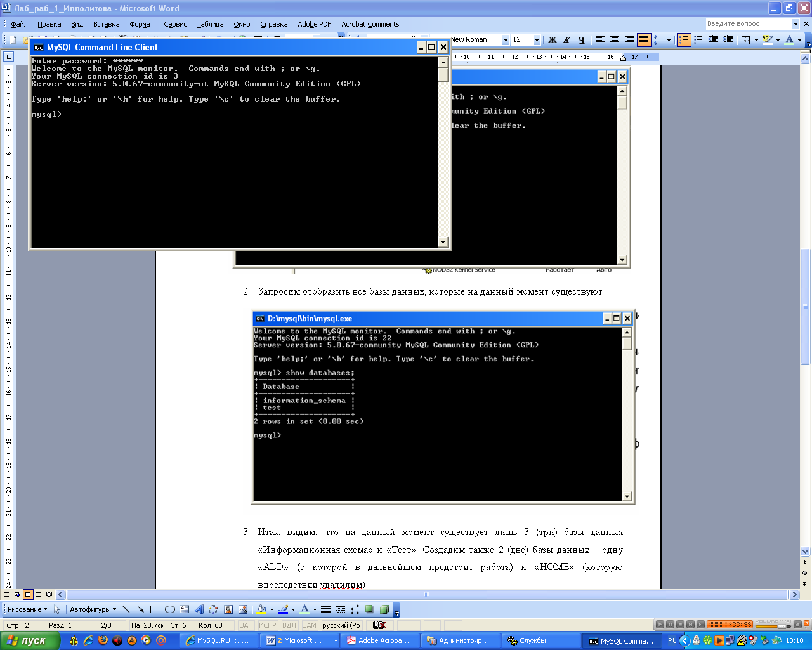Toggle underline (Ч) in Word toolbar
Image resolution: width=812 pixels, height=650 pixels.
tap(582, 39)
